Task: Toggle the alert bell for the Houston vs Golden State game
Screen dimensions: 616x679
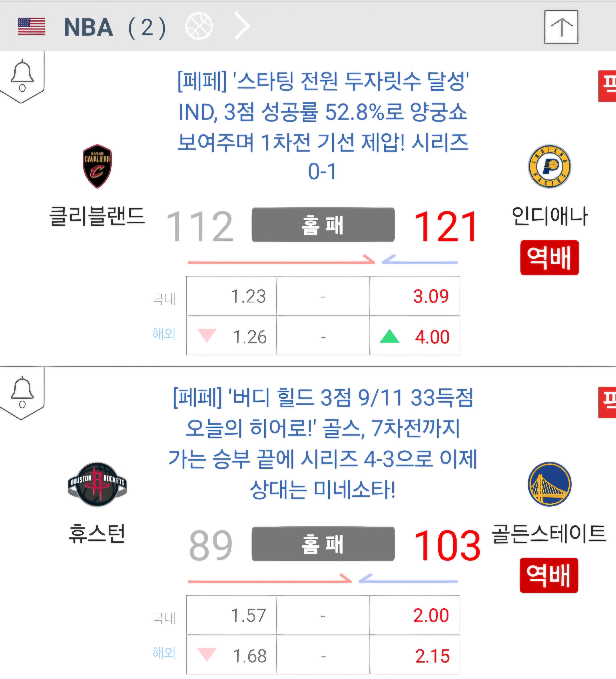Action: [22, 392]
